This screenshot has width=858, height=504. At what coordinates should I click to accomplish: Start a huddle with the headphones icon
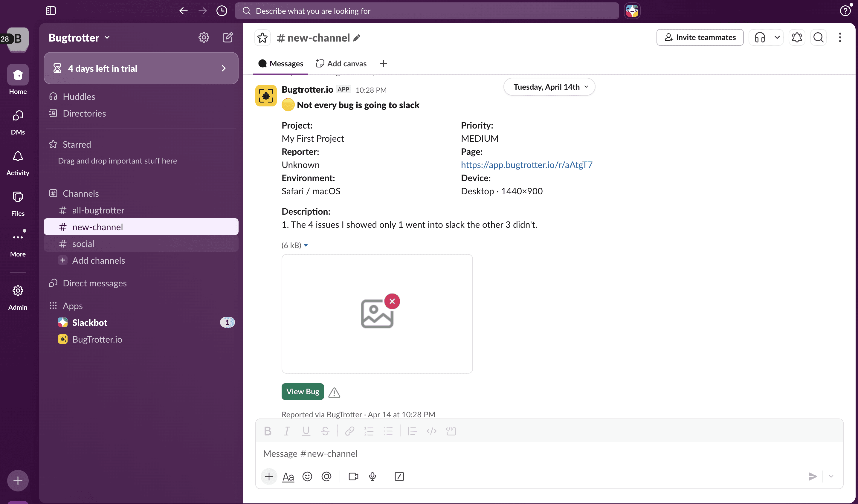[760, 37]
